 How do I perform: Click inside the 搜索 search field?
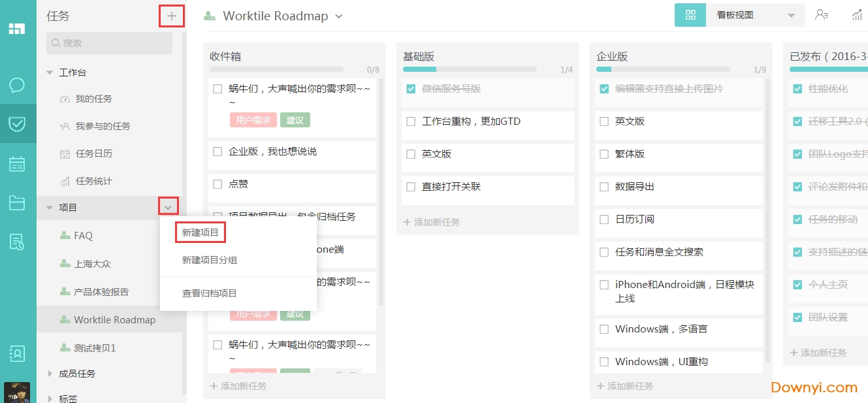tap(108, 42)
